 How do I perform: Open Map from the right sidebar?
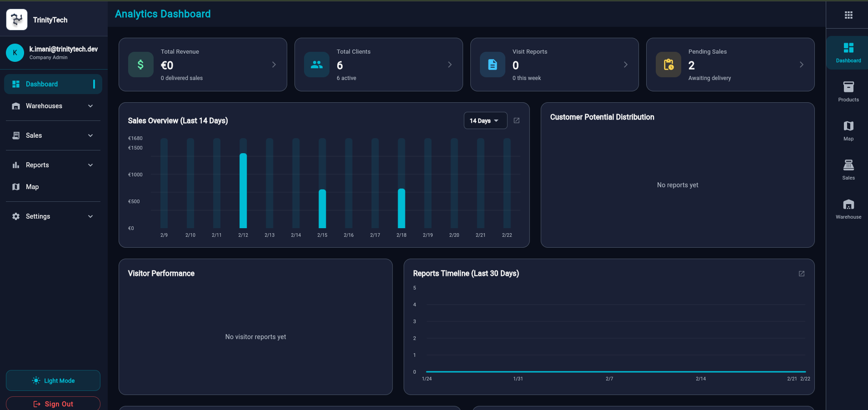point(848,130)
